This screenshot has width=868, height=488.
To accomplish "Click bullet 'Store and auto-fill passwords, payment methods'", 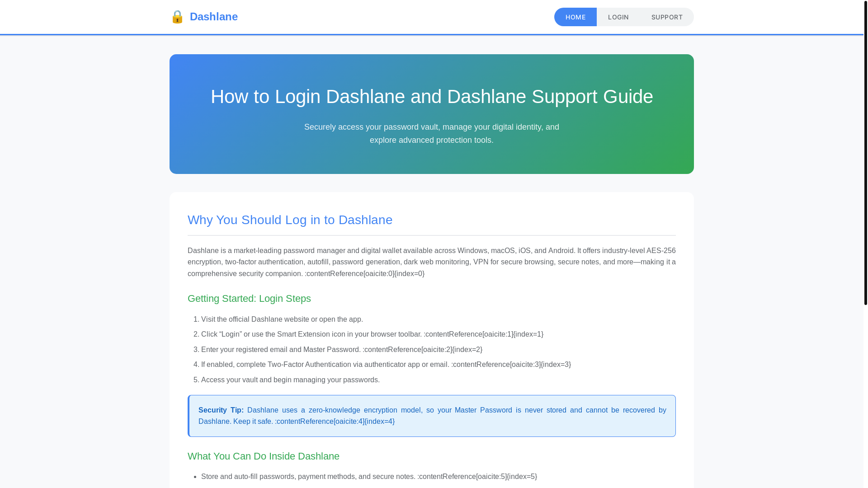I will click(369, 477).
